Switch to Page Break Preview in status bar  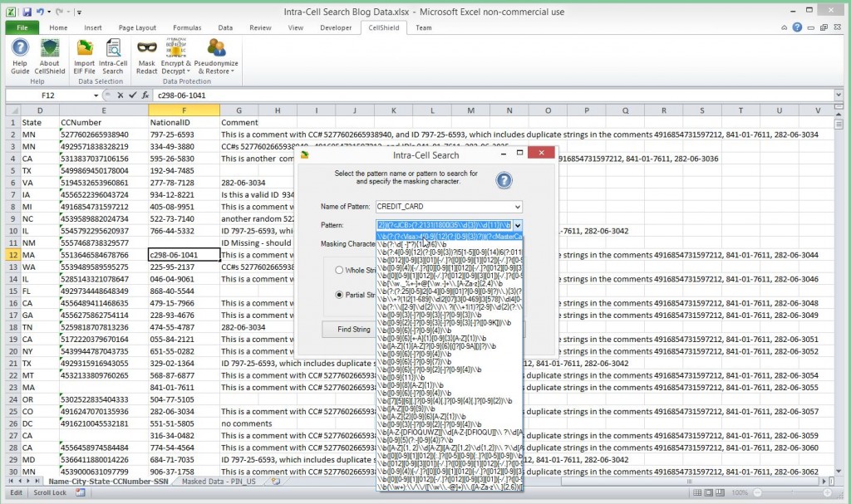(x=721, y=492)
